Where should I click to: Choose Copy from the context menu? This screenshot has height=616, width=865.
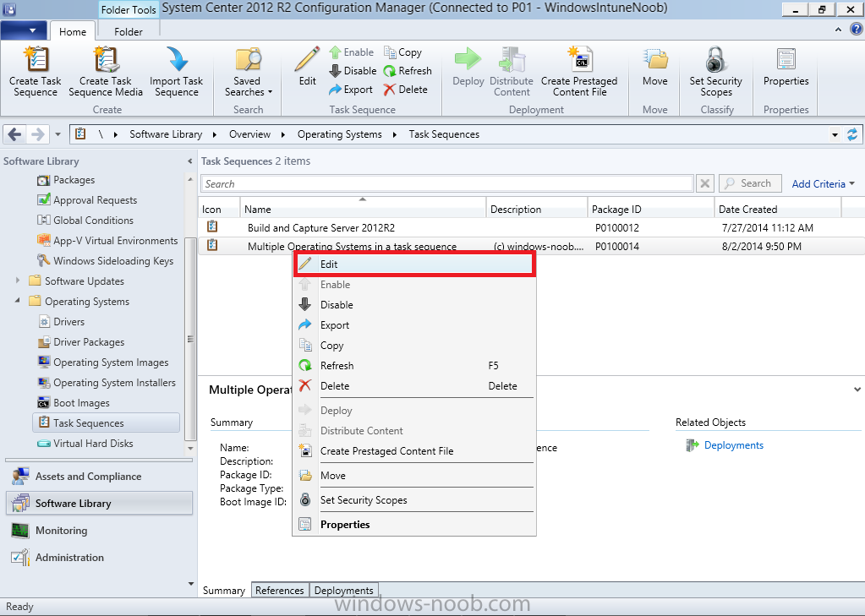pyautogui.click(x=414, y=346)
